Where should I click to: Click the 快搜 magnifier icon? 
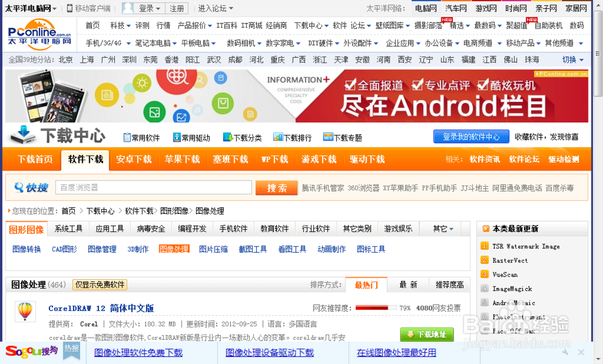(x=19, y=187)
